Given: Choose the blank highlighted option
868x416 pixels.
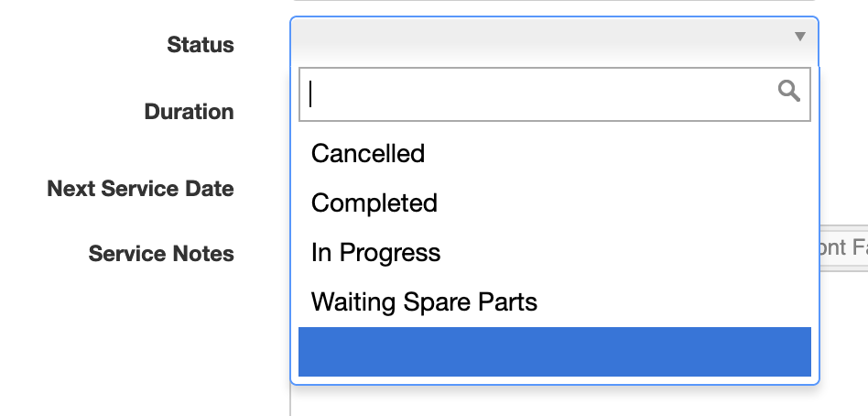Looking at the screenshot, I should [555, 352].
